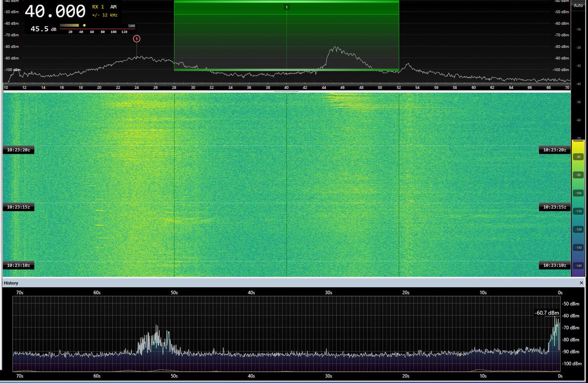Click the right 10:23:15z time label
This screenshot has width=588, height=383.
[x=554, y=207]
